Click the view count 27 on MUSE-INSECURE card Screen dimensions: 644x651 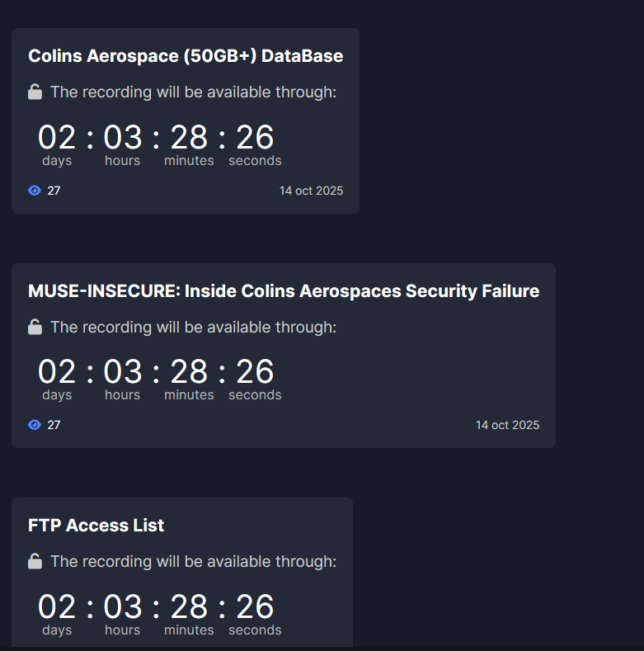[x=54, y=425]
